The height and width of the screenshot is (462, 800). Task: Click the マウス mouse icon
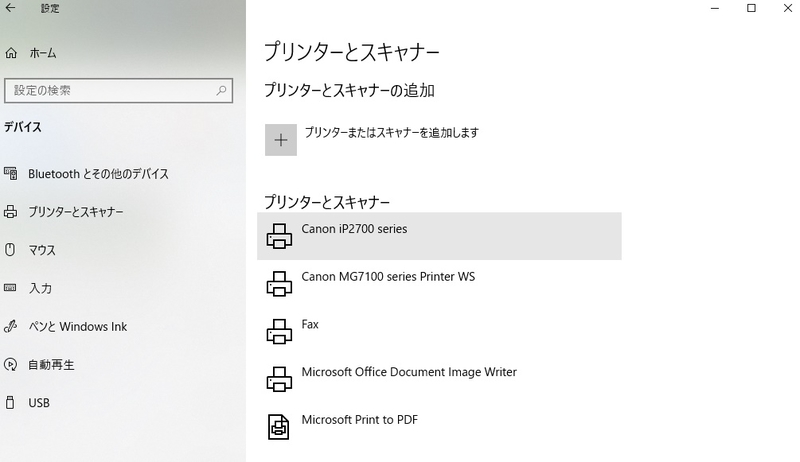point(10,249)
